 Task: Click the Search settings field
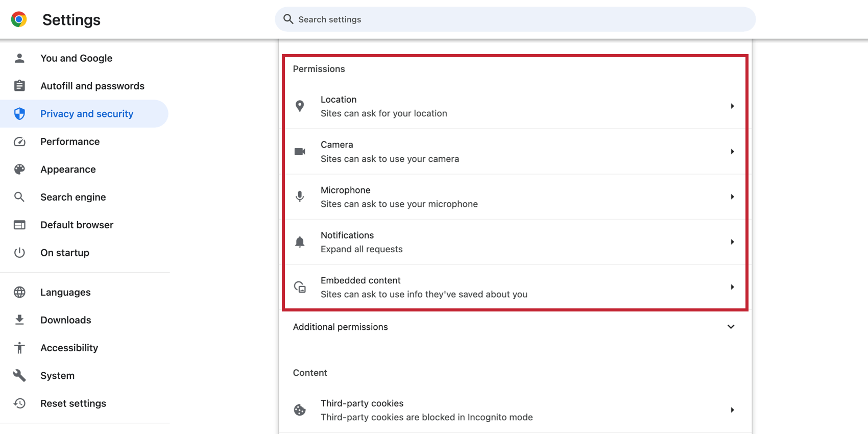click(515, 19)
